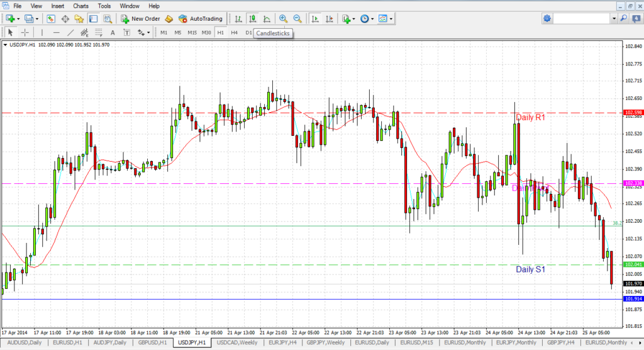
Task: Switch to M1 timeframe
Action: [164, 33]
